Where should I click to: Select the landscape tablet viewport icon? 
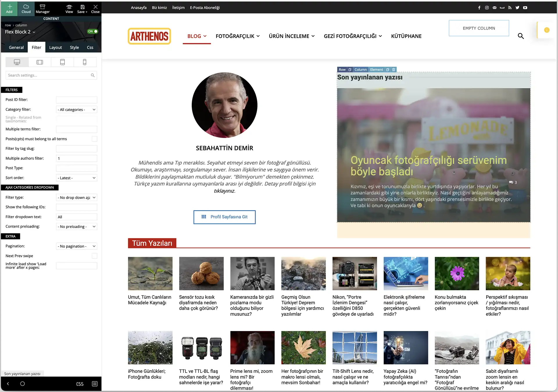(40, 62)
